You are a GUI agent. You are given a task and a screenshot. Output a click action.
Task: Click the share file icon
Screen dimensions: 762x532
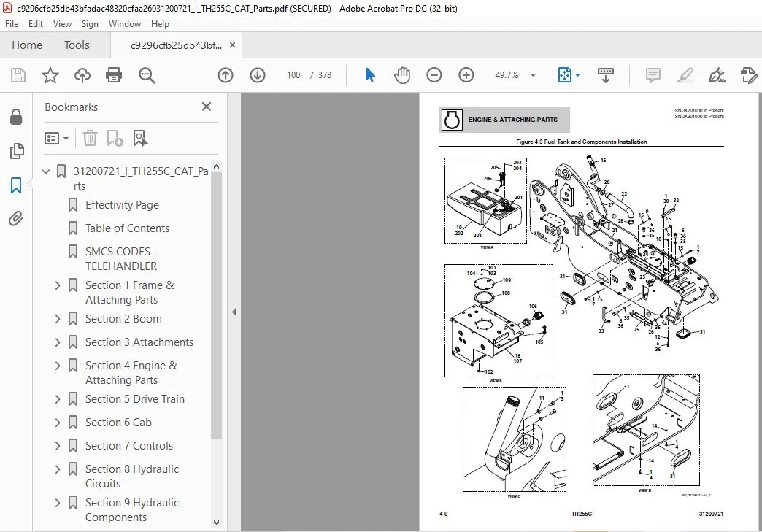[x=748, y=75]
